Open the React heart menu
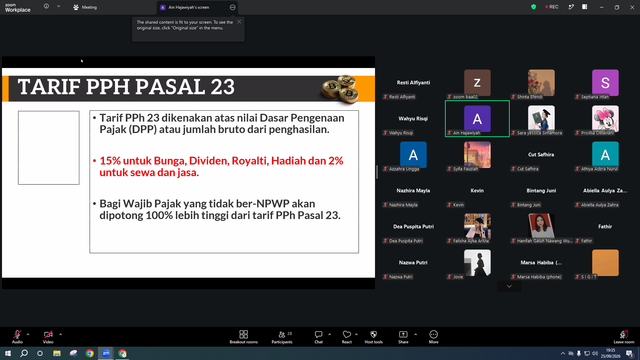The width and height of the screenshot is (640, 360). 347,337
